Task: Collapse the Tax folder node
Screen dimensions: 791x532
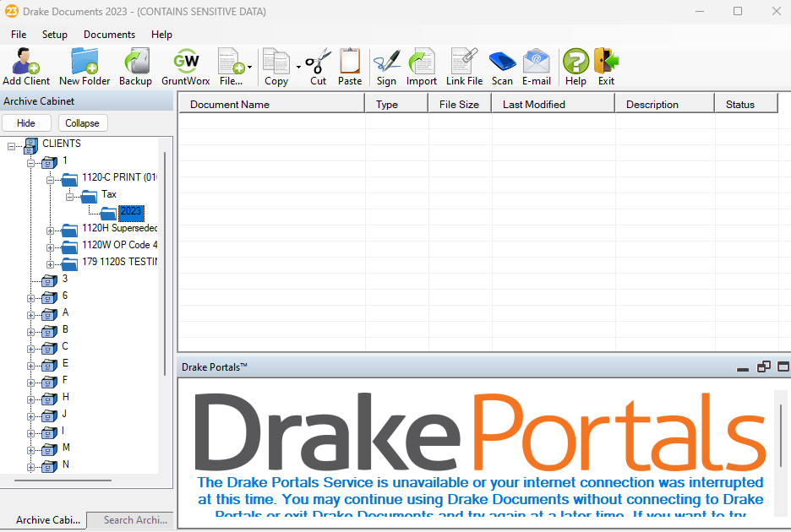Action: tap(69, 197)
